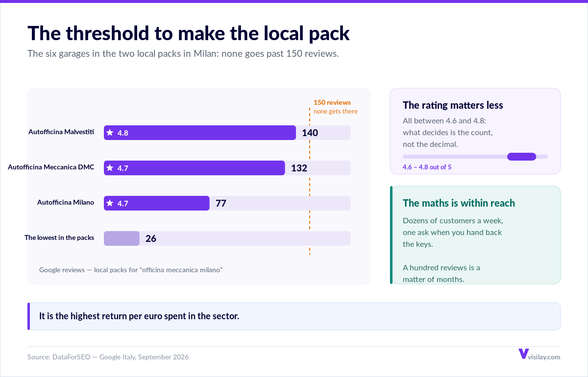Click 'All between 4.6 and 4.8' text

pos(444,120)
